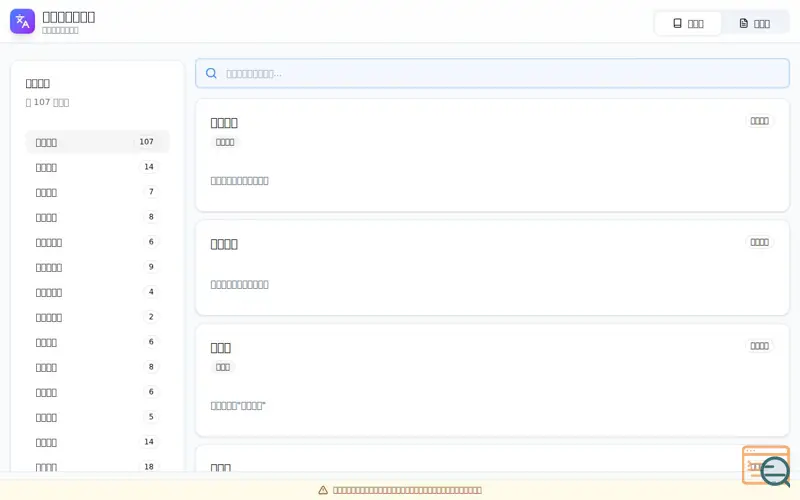Select the selected sidebar category showing 107

[x=97, y=142]
